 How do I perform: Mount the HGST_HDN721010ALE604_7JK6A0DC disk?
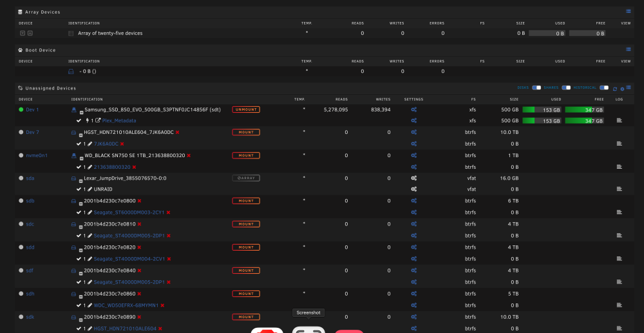246,132
